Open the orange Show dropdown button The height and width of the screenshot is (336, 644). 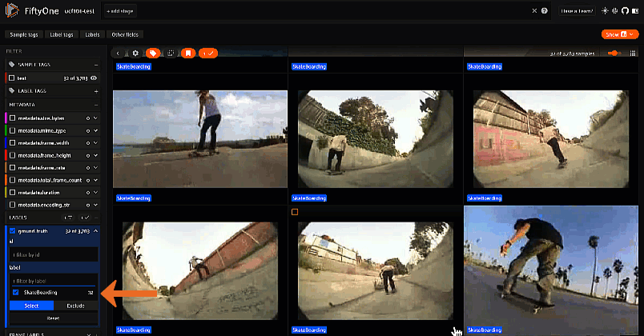(620, 34)
